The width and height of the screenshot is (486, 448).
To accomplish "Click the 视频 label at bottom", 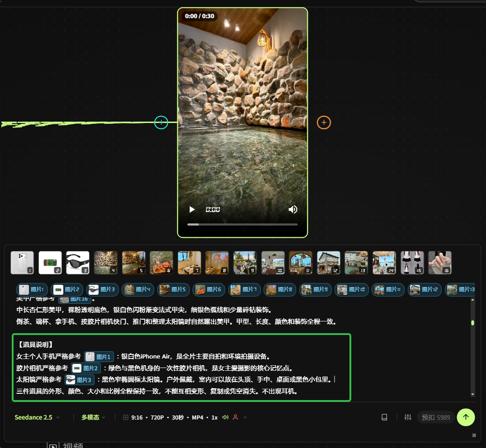I will click(73, 445).
